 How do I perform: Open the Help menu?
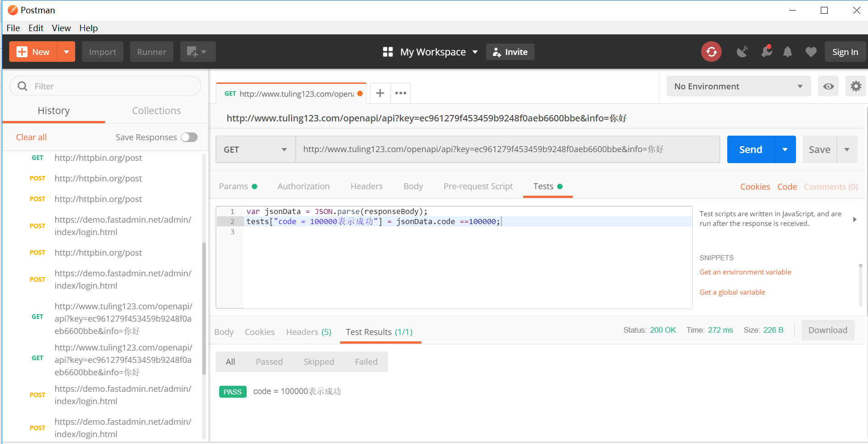coord(88,28)
